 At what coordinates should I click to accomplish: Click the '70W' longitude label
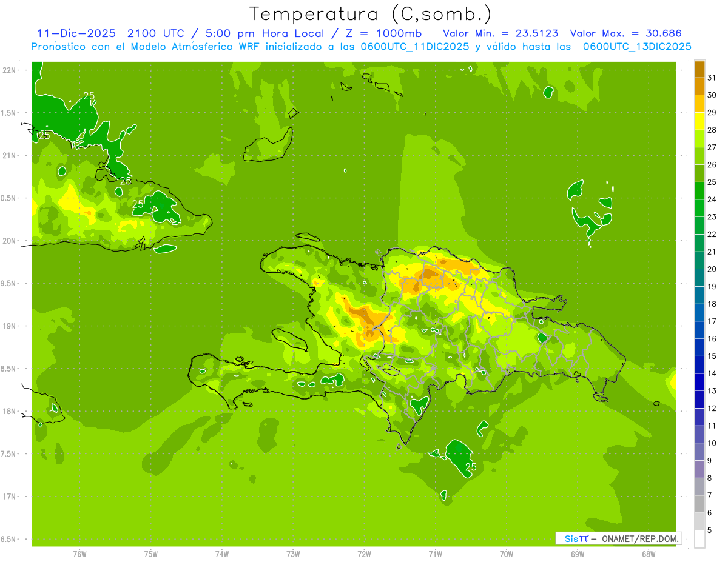(507, 554)
